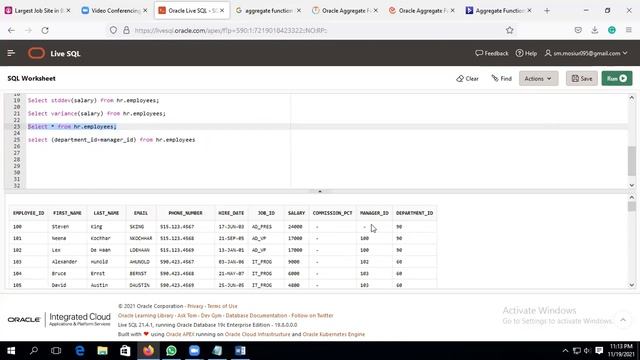Open Database Documentation footer link
Viewport: 640px width, 360px height.
[x=256, y=316]
